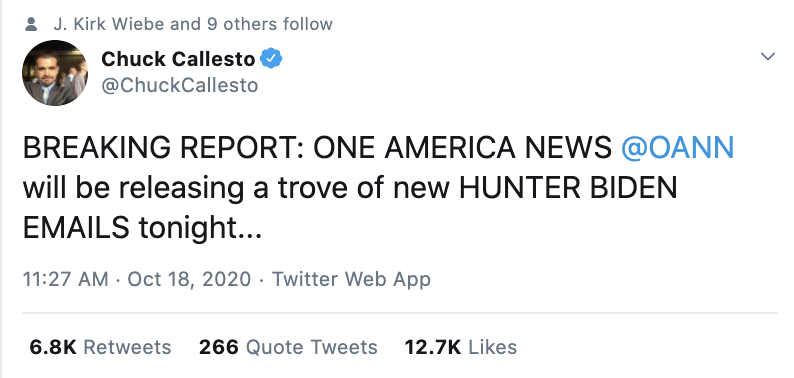Click the Quote Tweets label
This screenshot has height=378, width=794.
click(311, 347)
